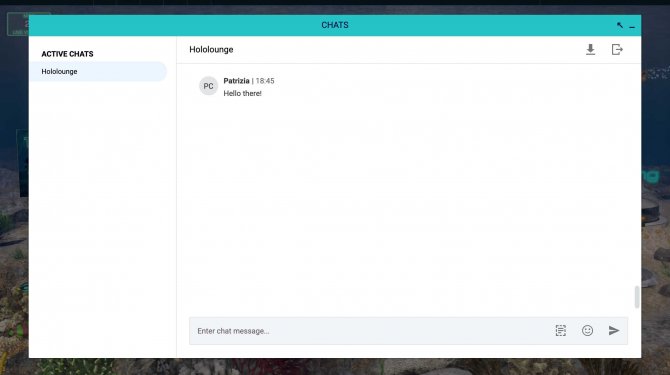Click the chat message area scrollbar
Viewport: 670px width, 375px height.
[x=637, y=297]
